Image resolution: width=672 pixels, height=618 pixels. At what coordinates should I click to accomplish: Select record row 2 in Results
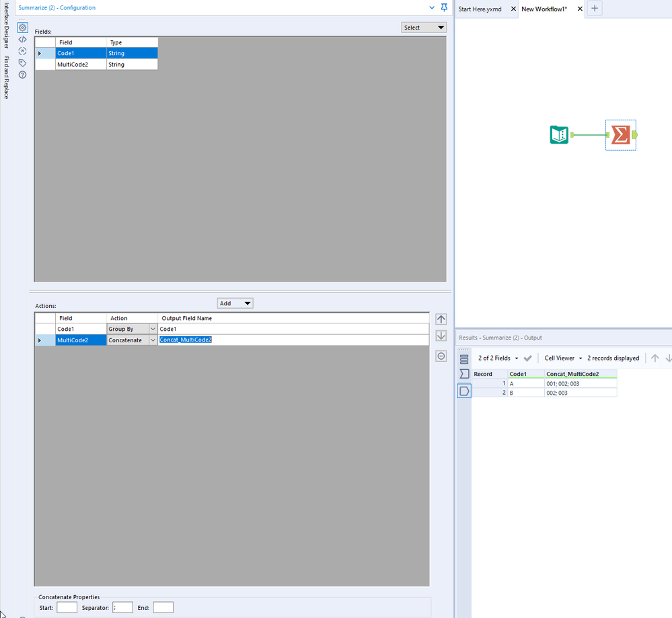[490, 393]
